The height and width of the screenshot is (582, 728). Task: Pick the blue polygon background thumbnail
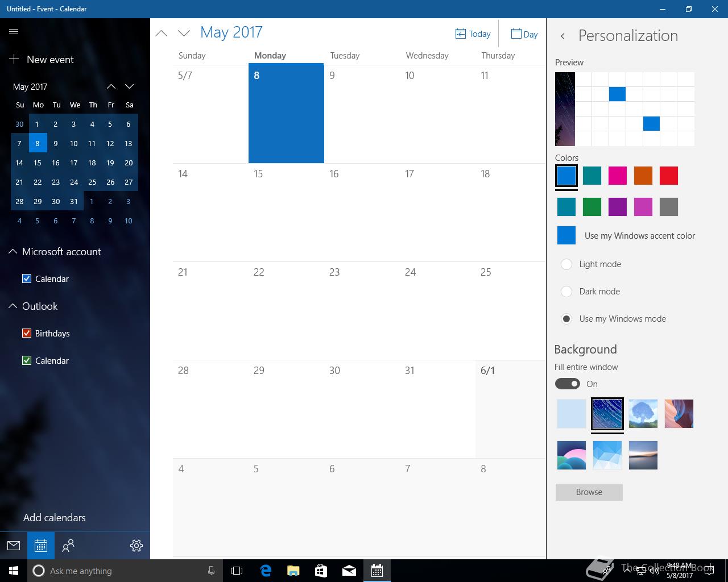(607, 455)
